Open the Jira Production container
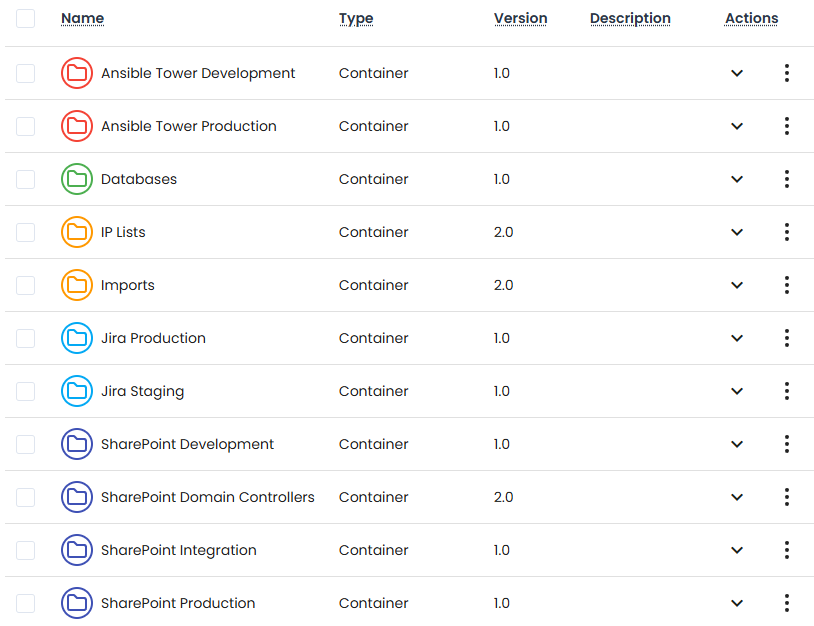Image resolution: width=814 pixels, height=626 pixels. point(153,338)
